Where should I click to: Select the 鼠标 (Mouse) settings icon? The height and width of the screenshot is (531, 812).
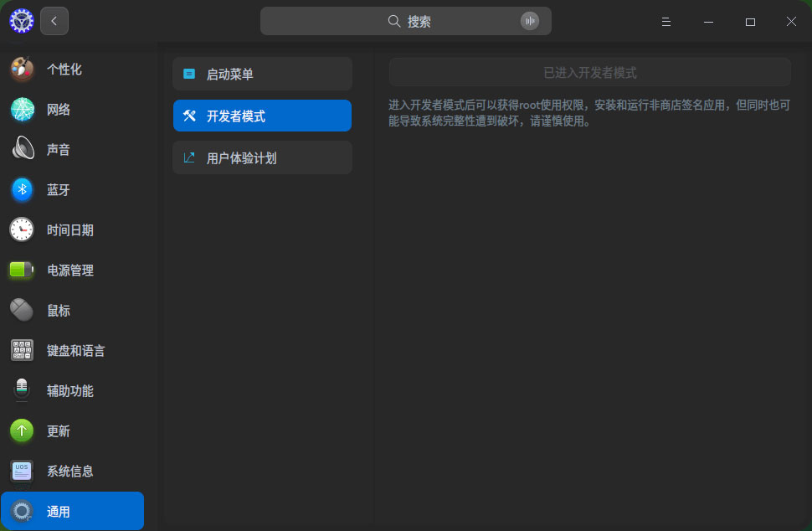tap(21, 310)
